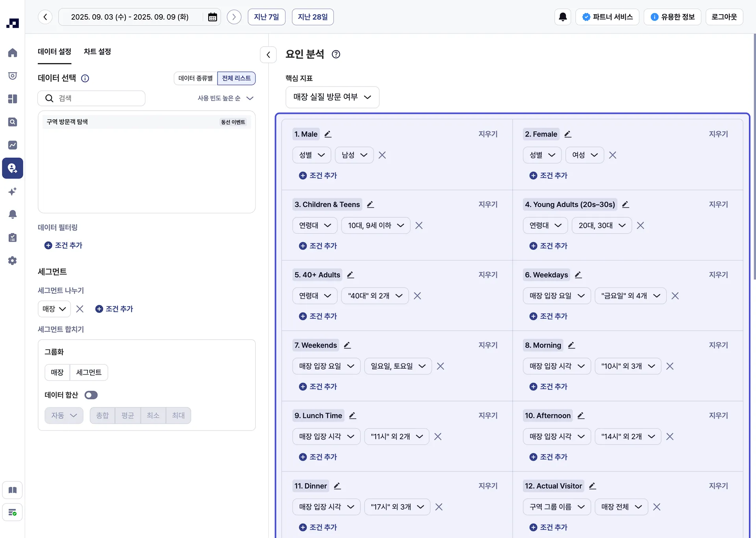Viewport: 756px width, 538px height.
Task: Expand the 사용 빈도 높은 순 sort dropdown
Action: [225, 98]
